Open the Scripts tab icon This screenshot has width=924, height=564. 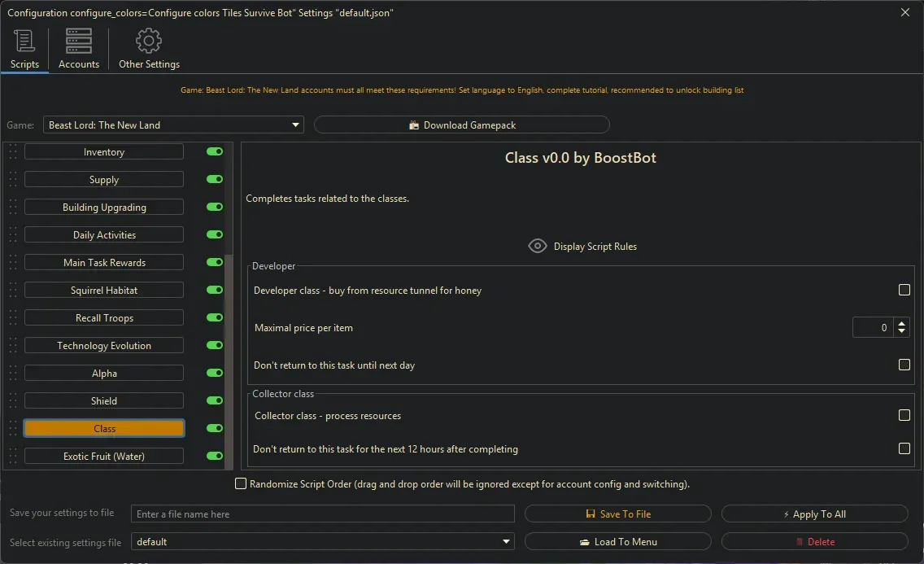coord(24,41)
